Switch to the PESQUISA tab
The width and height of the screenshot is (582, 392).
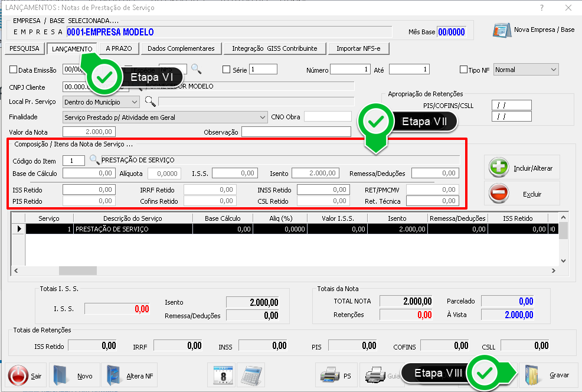click(x=24, y=48)
